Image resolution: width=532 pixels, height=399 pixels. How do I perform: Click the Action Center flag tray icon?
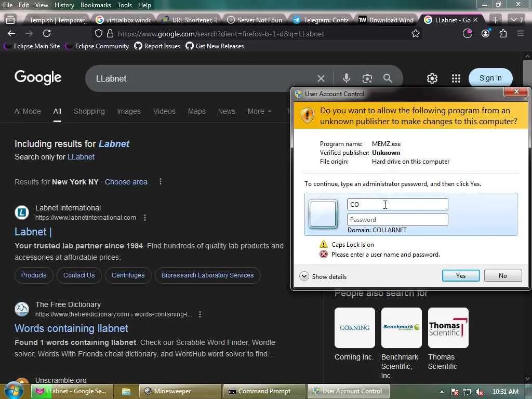pos(455,392)
